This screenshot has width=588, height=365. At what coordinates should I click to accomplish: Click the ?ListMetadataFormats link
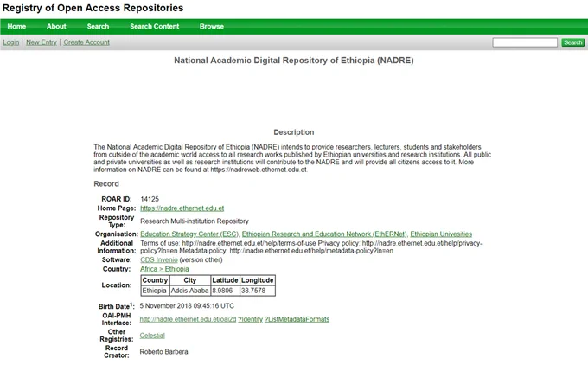[x=297, y=319]
